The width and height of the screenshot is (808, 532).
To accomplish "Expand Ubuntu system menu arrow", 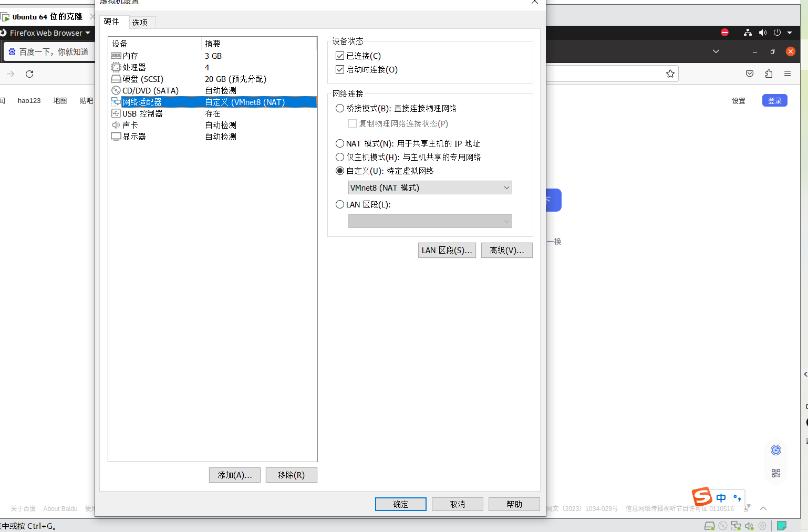I will point(790,33).
